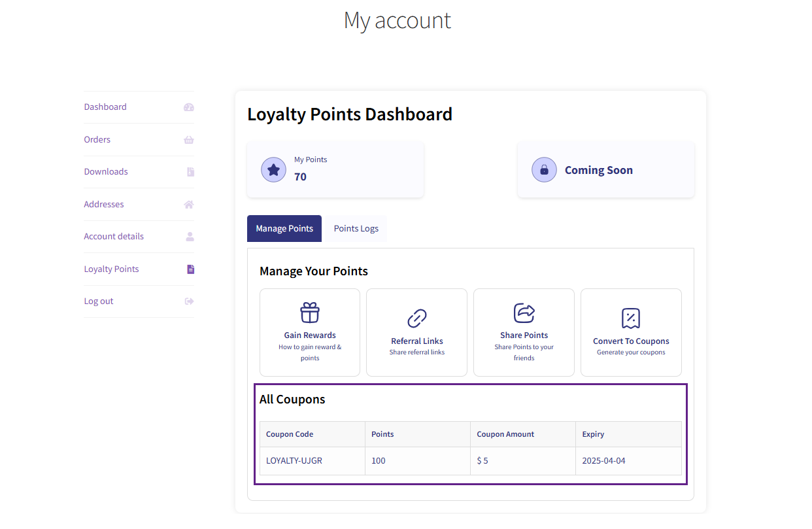Select the LOYALTY-UJGR coupon code cell

[x=313, y=461]
